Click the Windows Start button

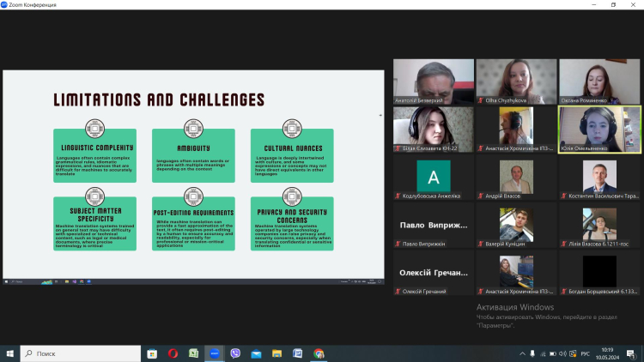point(9,353)
